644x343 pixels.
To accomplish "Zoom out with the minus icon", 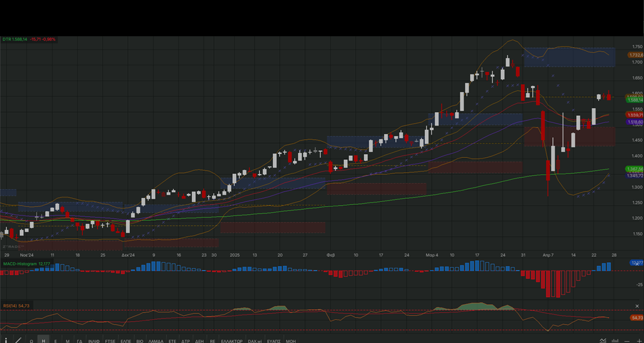I will [627, 341].
